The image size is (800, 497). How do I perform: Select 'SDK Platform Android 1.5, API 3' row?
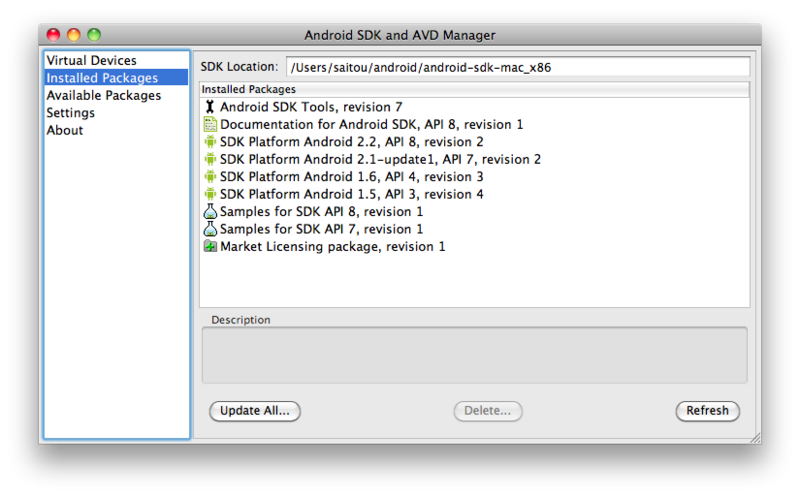pos(474,194)
